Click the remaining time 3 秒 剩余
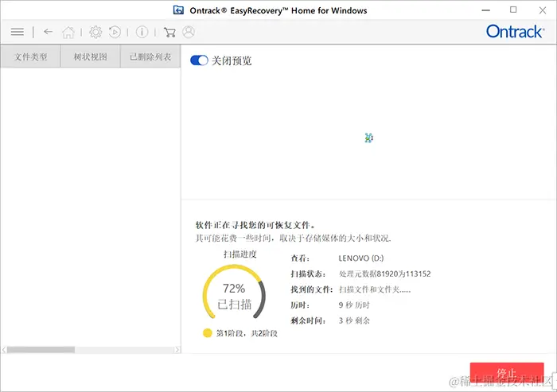Image resolution: width=557 pixels, height=392 pixels. click(354, 320)
